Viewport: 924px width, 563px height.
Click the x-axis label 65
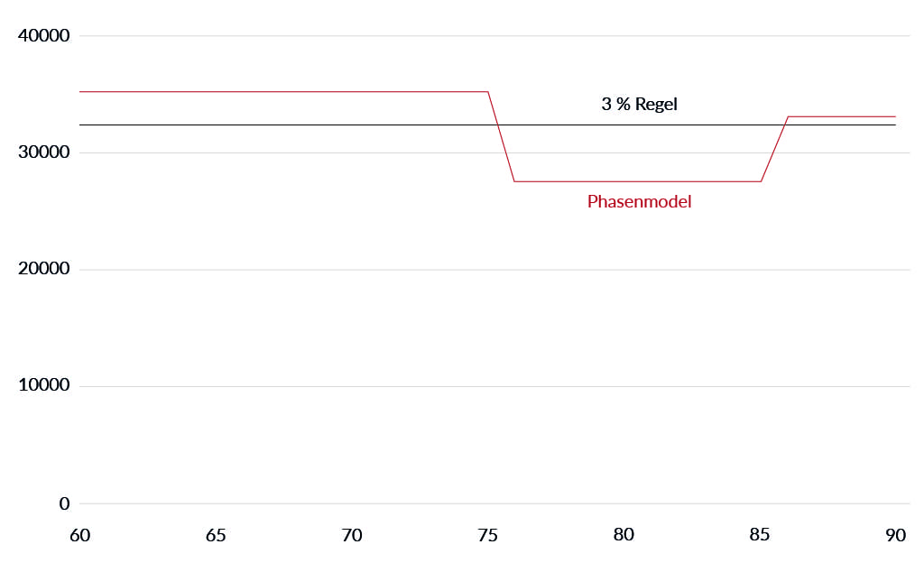(x=216, y=535)
